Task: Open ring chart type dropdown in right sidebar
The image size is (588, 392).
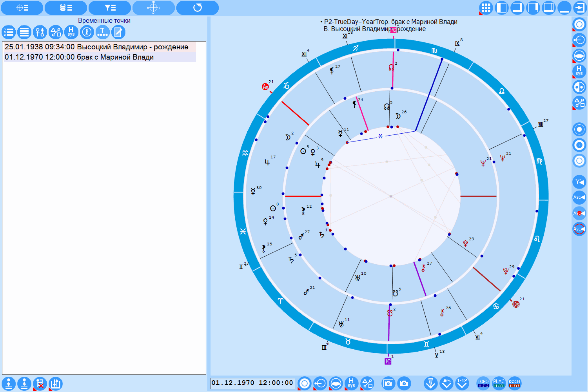Action: 579,24
